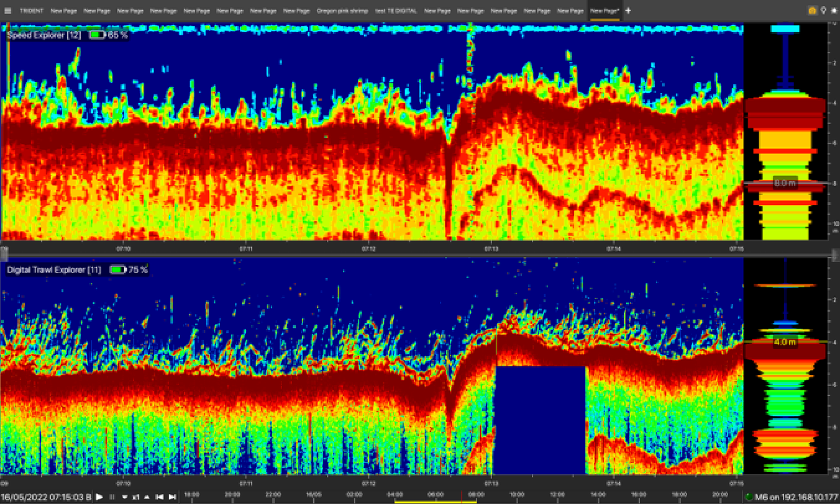Add a new page with plus icon
Screen dimensions: 840x504
click(x=628, y=10)
